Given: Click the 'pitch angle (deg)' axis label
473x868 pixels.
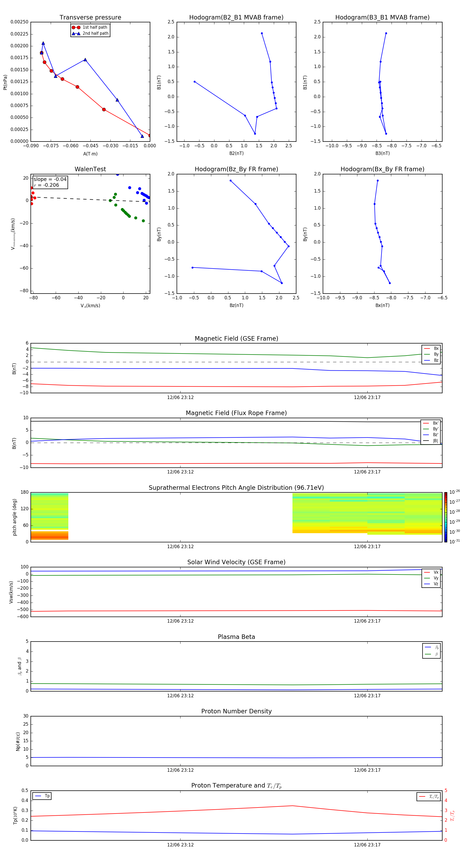Looking at the screenshot, I should [14, 517].
